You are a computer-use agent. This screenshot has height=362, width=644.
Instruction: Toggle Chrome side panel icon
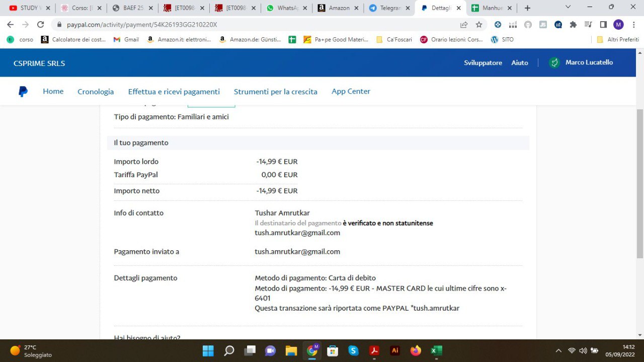point(603,25)
